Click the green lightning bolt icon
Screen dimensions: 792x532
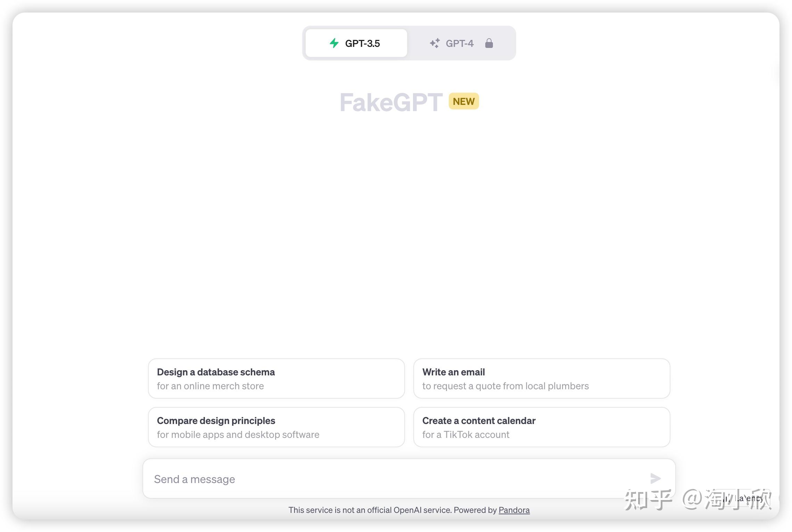pyautogui.click(x=334, y=43)
